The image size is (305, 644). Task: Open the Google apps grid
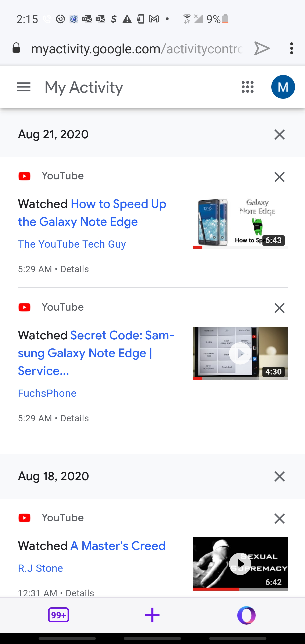point(248,87)
